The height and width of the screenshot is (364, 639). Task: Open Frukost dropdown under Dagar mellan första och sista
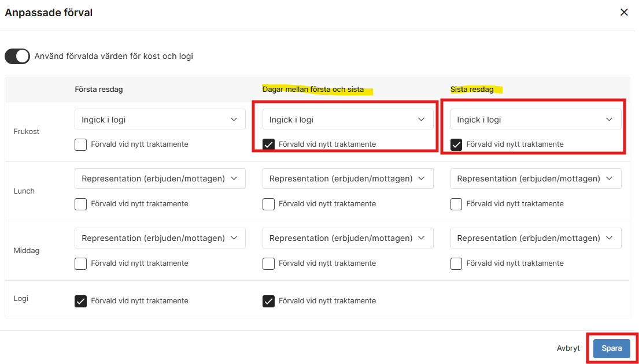(x=348, y=119)
